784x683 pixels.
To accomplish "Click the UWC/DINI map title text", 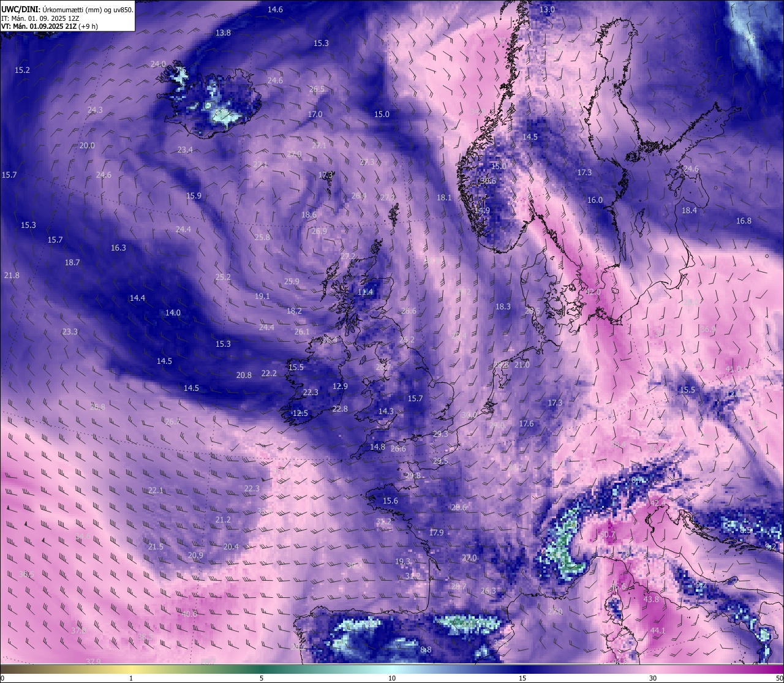I will 67,9.
